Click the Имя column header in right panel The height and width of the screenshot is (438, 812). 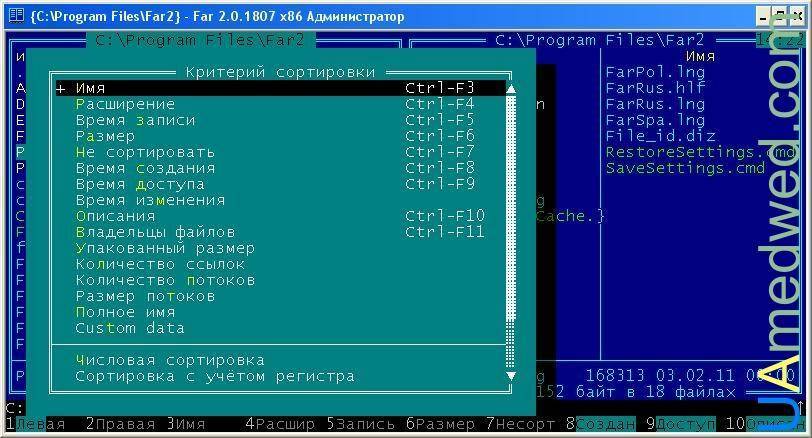[700, 56]
